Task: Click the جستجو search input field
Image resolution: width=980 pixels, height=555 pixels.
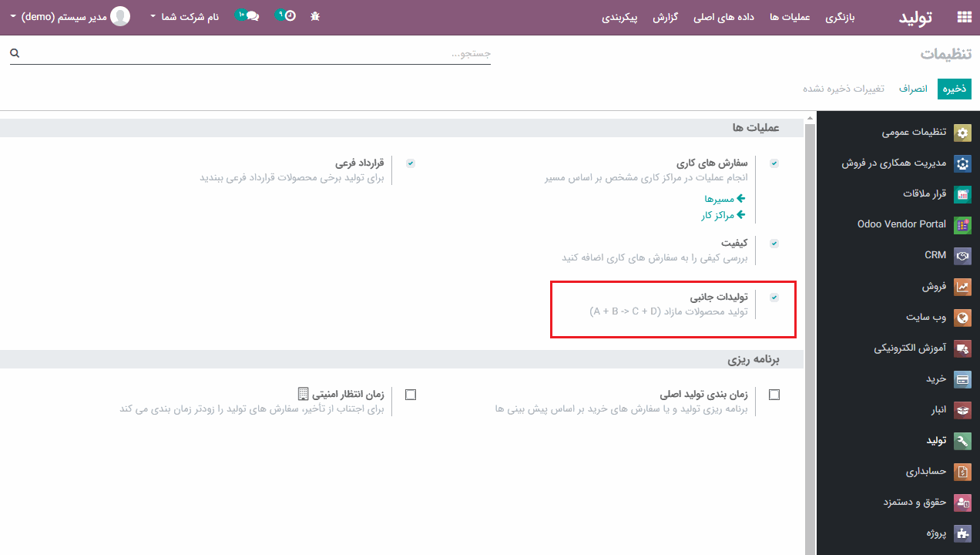Action: (x=250, y=53)
